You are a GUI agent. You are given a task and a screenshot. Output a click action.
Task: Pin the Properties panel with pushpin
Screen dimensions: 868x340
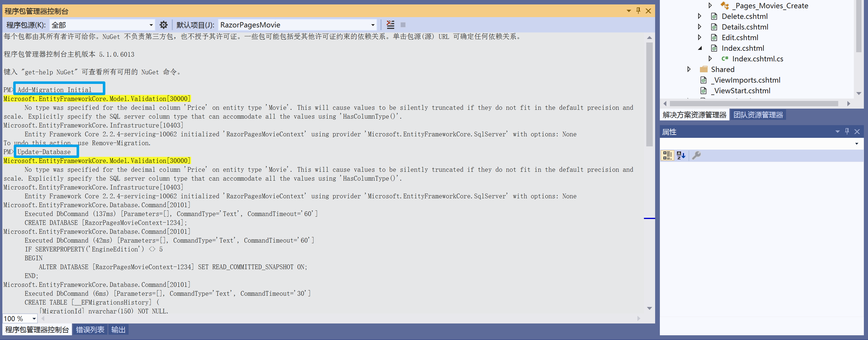847,132
